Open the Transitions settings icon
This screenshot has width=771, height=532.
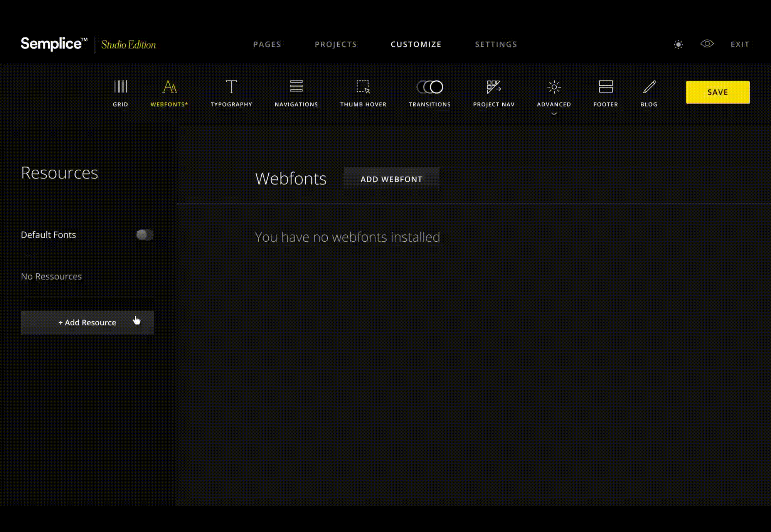[x=430, y=87]
